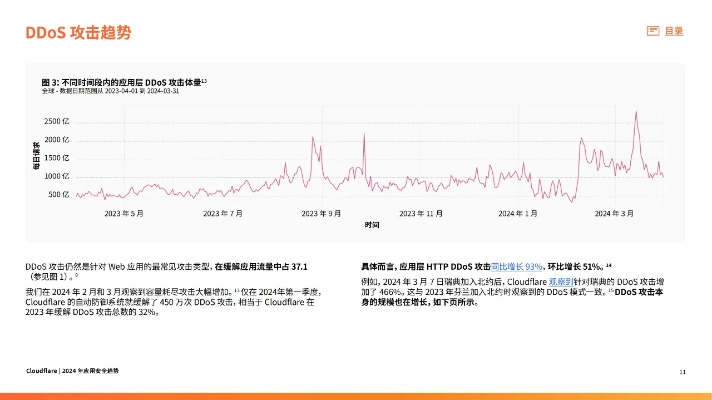Image resolution: width=712 pixels, height=400 pixels.
Task: Click the paragraph starting 例如, 2024 年 3 月 7 日
Action: click(x=512, y=292)
